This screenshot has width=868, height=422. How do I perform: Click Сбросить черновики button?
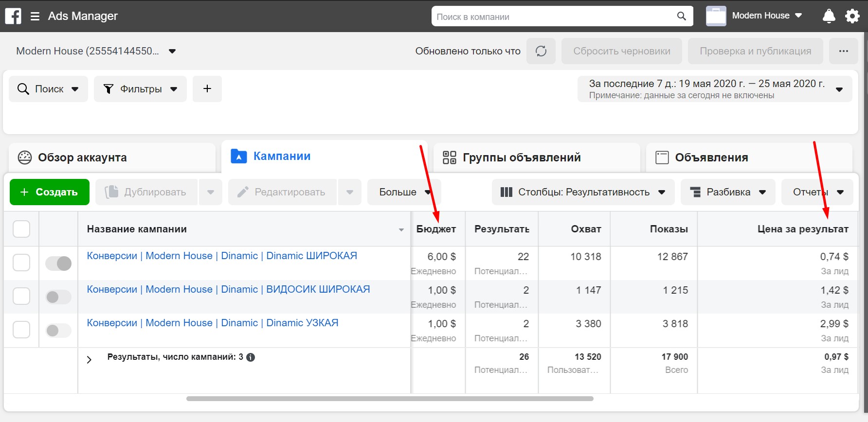click(622, 51)
